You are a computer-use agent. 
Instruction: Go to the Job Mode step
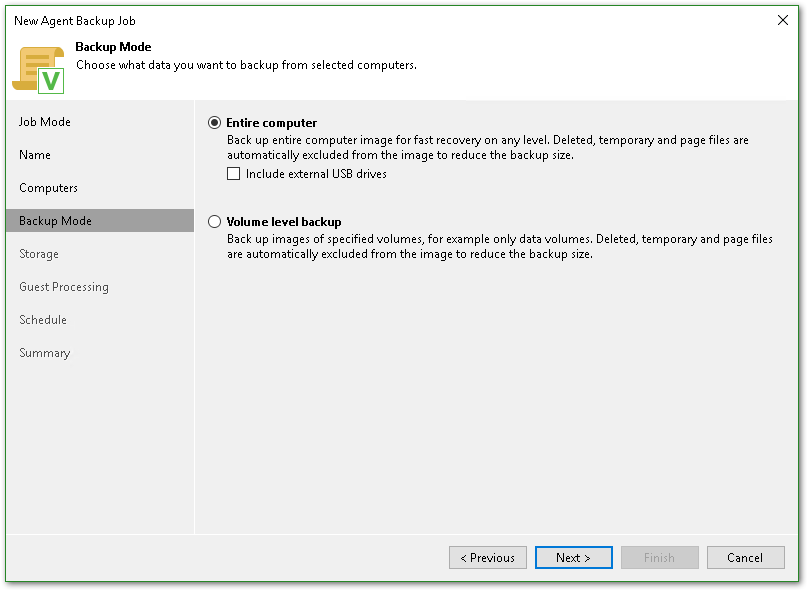[x=45, y=122]
